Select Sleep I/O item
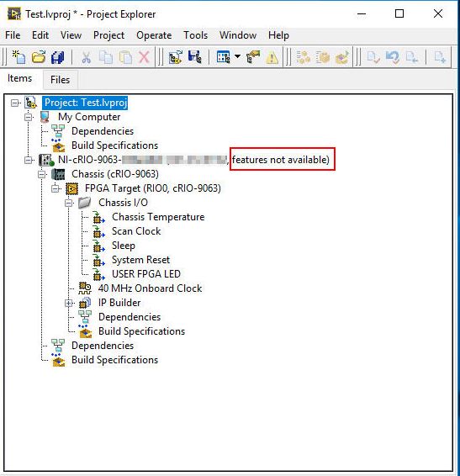The height and width of the screenshot is (476, 460). pyautogui.click(x=124, y=246)
